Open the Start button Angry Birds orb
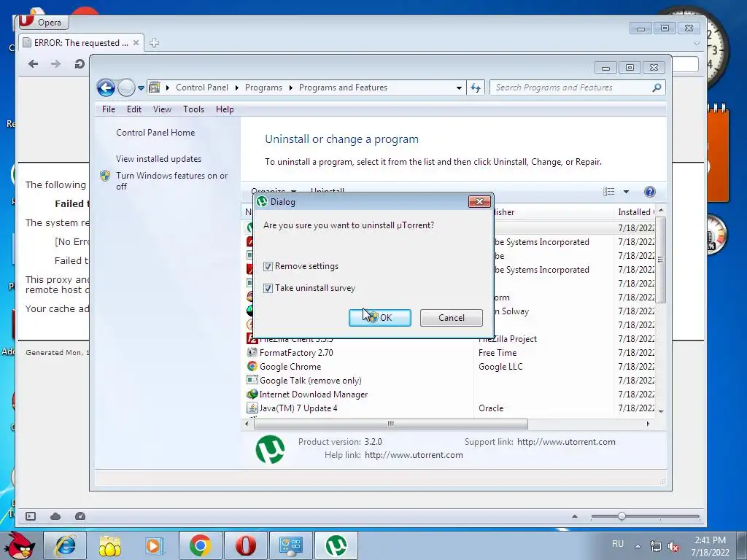This screenshot has width=747, height=560. [x=18, y=545]
